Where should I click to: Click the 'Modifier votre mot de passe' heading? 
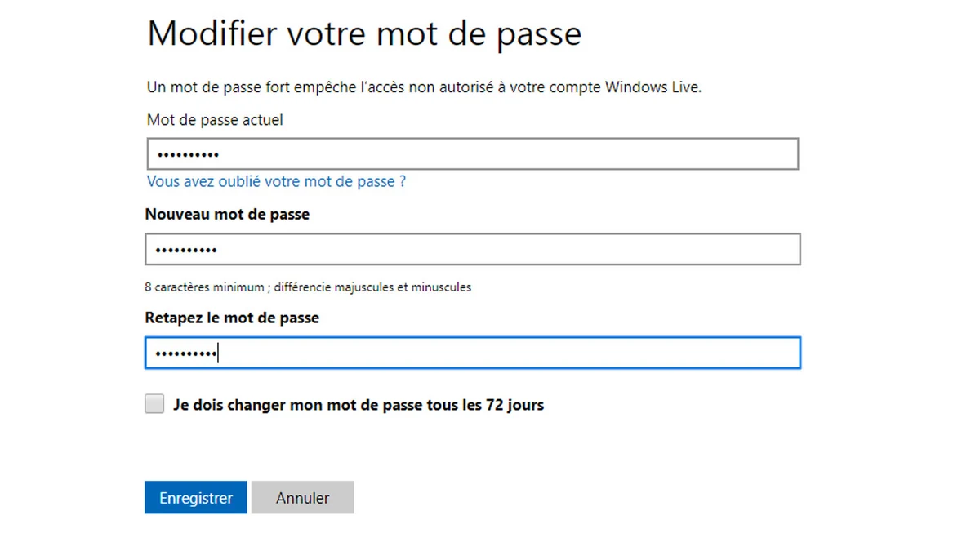click(x=363, y=34)
